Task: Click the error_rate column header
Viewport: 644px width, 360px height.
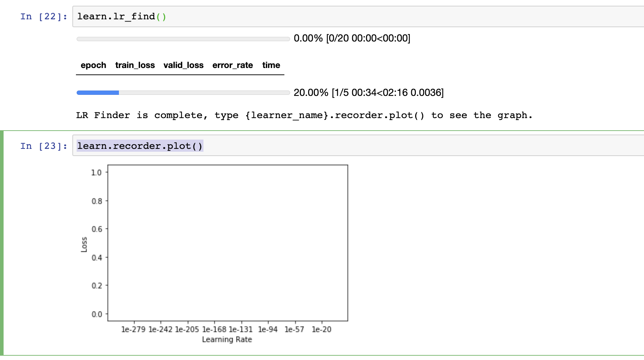Action: pos(232,65)
